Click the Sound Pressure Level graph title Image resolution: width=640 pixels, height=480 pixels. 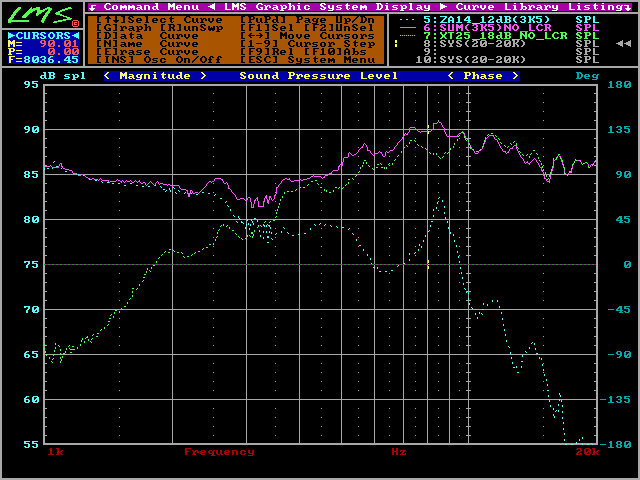click(x=318, y=76)
